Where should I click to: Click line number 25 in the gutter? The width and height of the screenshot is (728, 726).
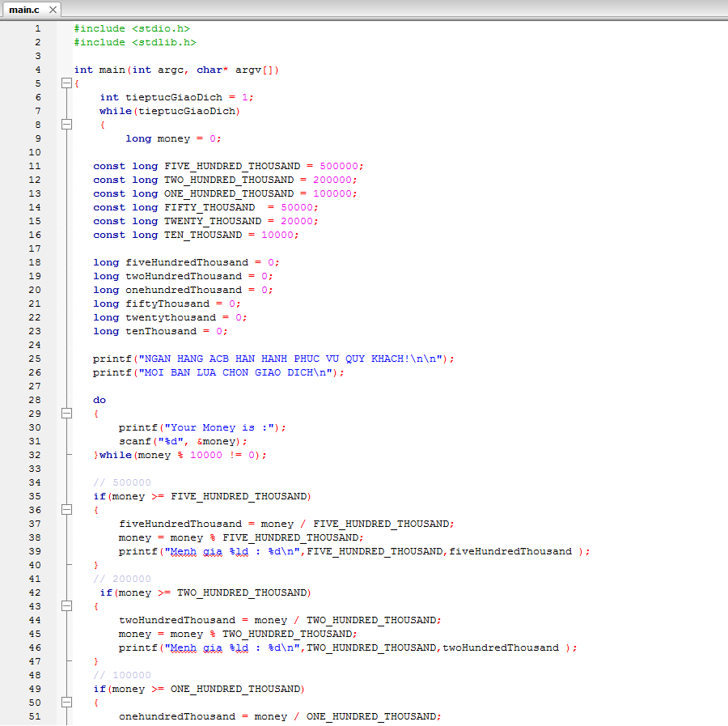pyautogui.click(x=35, y=359)
